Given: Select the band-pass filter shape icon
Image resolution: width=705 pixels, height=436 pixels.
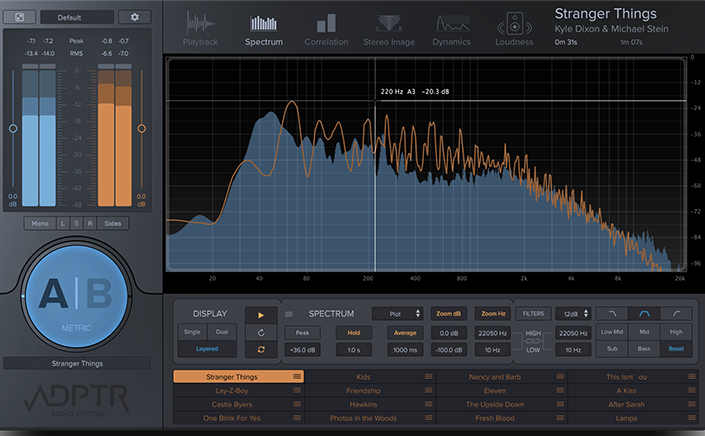Looking at the screenshot, I should coord(644,314).
